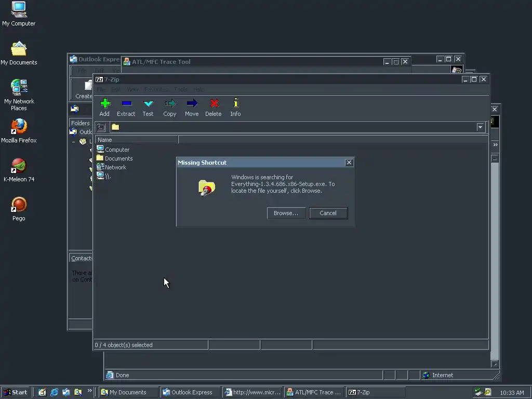Click the Internet Explorer quick launch icon

click(x=54, y=392)
